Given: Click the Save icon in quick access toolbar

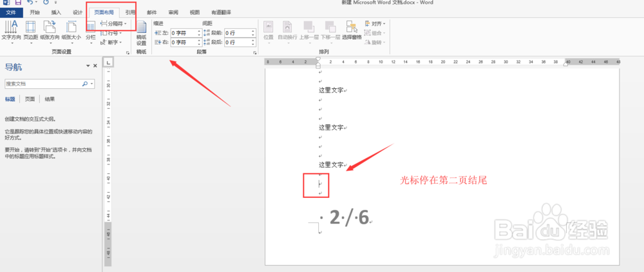Looking at the screenshot, I should [x=18, y=3].
